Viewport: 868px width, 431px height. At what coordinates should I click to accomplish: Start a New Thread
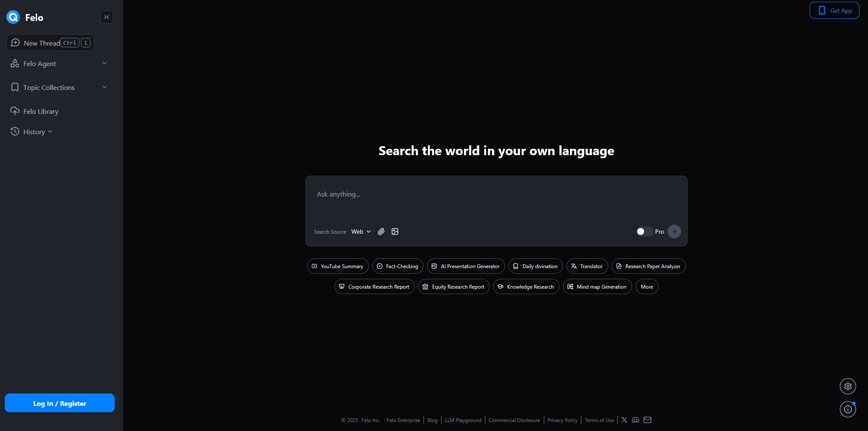pos(50,43)
